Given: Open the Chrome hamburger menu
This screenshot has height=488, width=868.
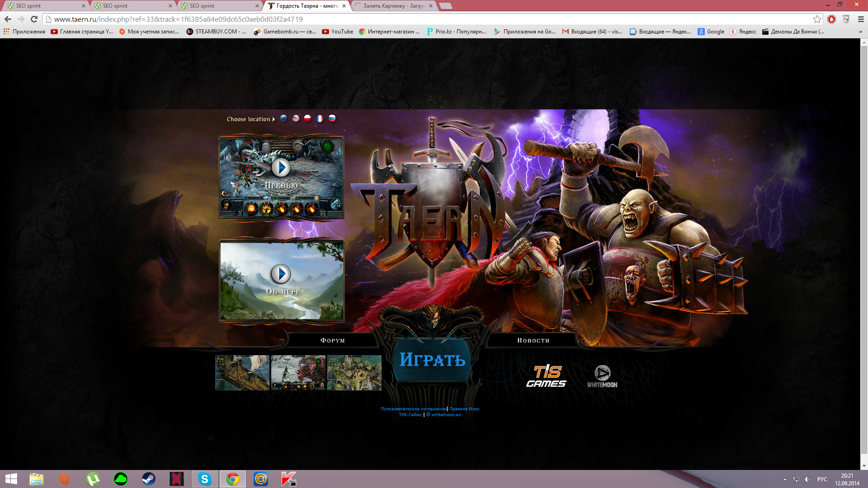Looking at the screenshot, I should coord(861,19).
